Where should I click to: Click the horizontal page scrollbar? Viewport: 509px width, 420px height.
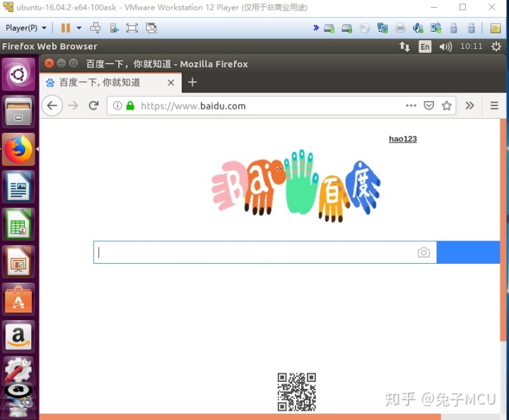pyautogui.click(x=240, y=416)
